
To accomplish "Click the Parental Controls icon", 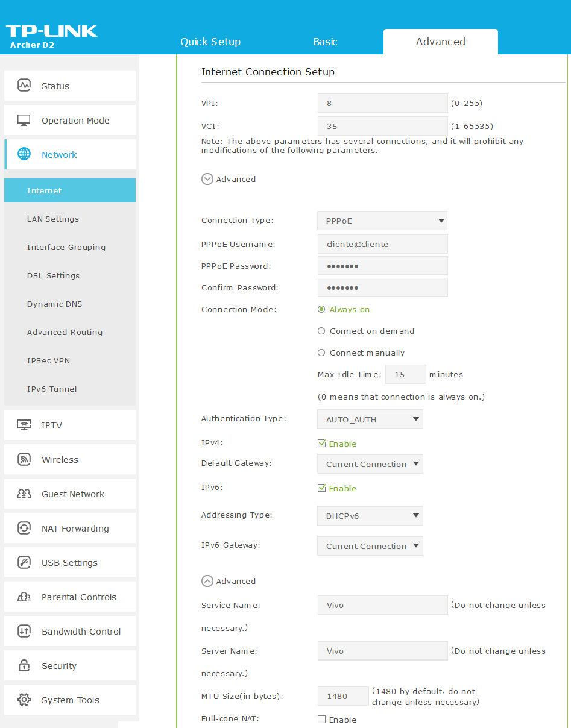I will pyautogui.click(x=24, y=597).
